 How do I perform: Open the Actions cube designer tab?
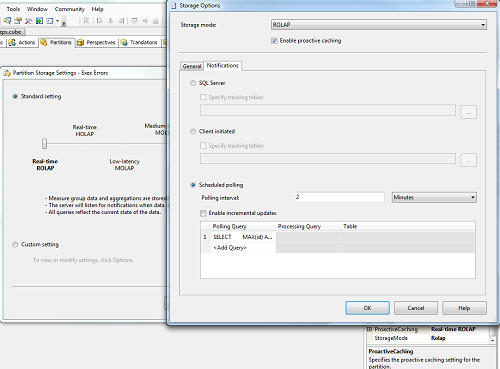click(22, 43)
